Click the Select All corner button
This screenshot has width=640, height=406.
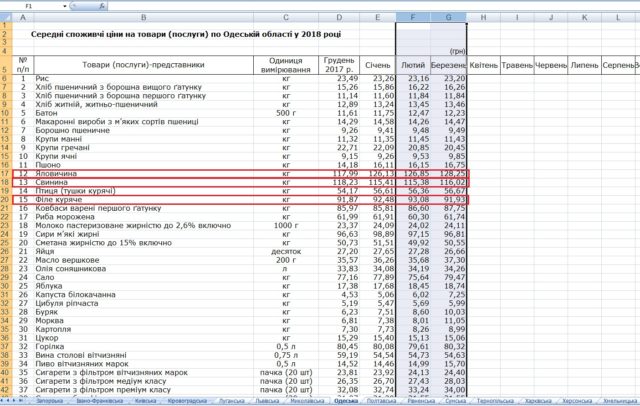8,18
